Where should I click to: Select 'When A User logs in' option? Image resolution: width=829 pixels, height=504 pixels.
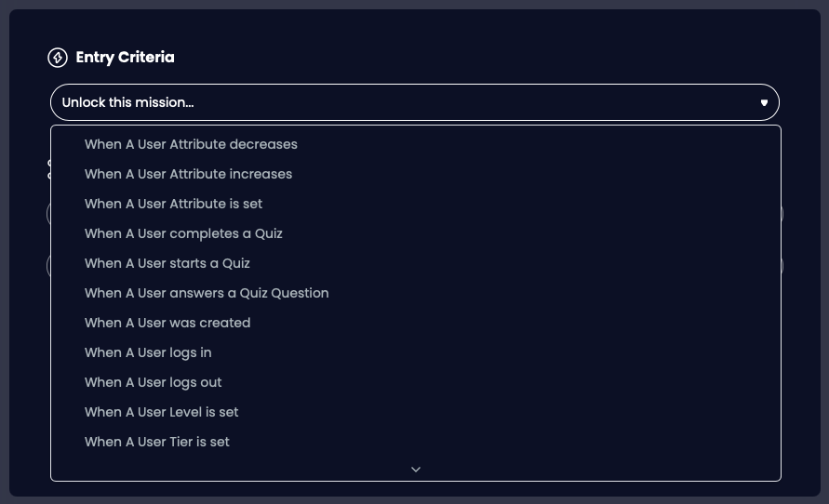148,352
